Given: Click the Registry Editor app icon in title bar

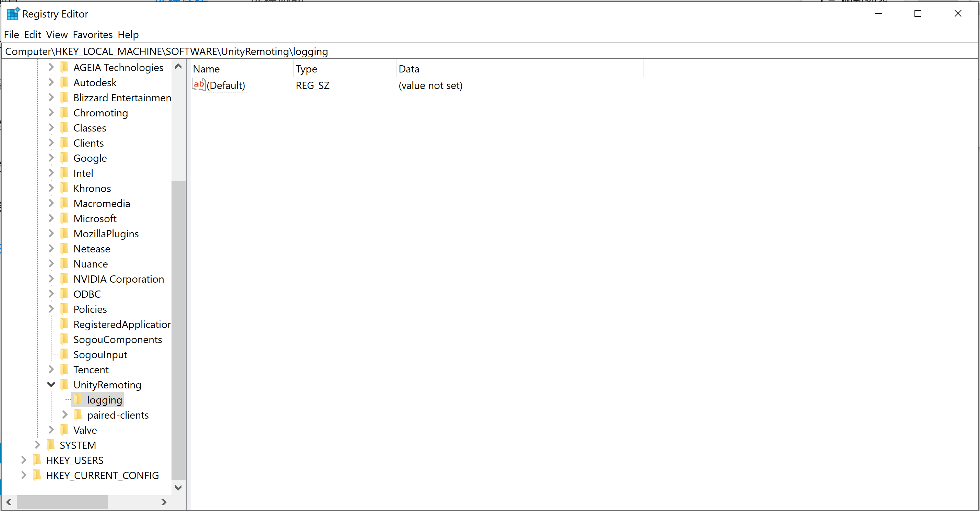Looking at the screenshot, I should click(x=13, y=14).
